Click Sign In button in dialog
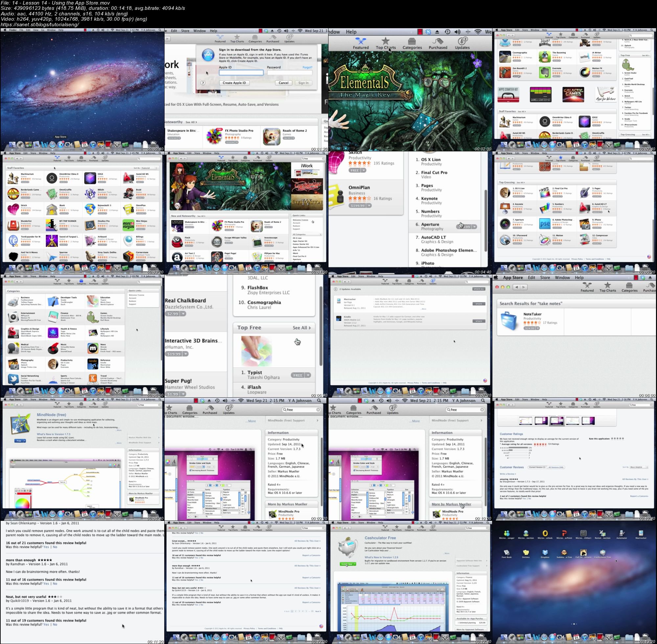The width and height of the screenshot is (657, 644). tap(304, 83)
